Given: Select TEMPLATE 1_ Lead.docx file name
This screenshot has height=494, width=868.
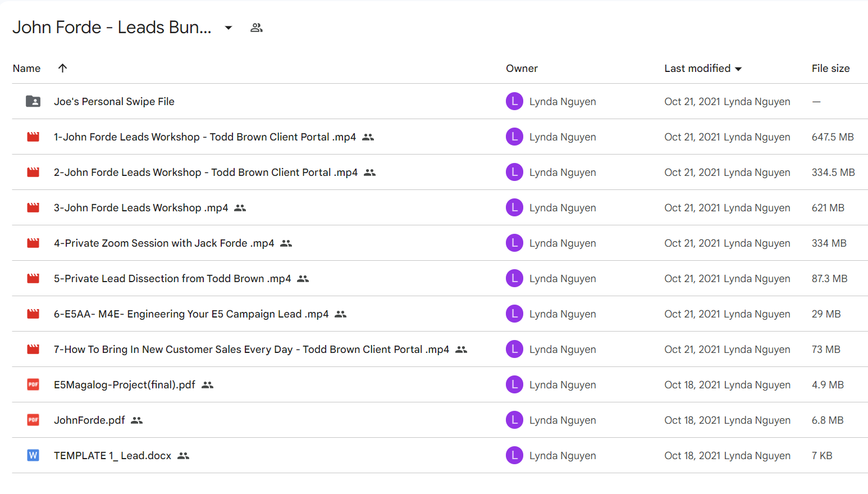Looking at the screenshot, I should [112, 455].
